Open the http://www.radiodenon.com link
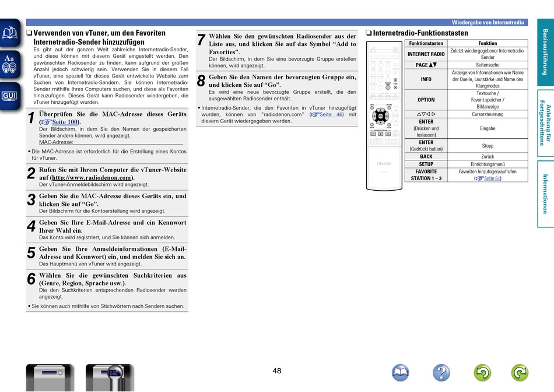 (x=92, y=177)
